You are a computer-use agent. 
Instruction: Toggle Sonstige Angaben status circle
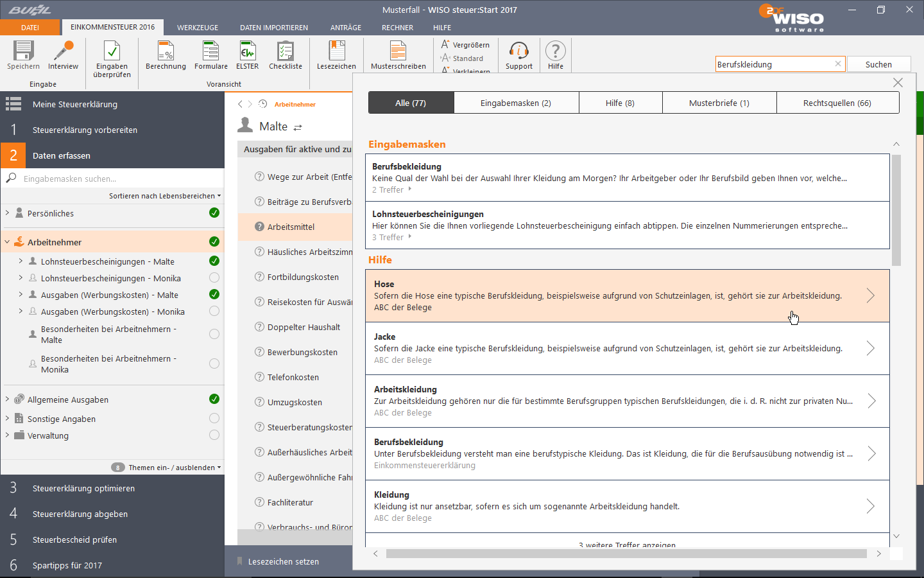[214, 418]
